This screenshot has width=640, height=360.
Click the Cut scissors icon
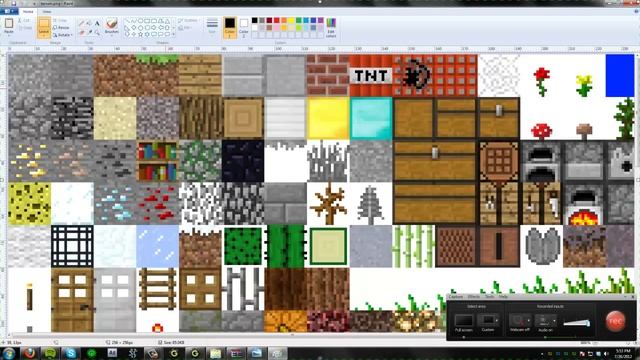[x=19, y=20]
